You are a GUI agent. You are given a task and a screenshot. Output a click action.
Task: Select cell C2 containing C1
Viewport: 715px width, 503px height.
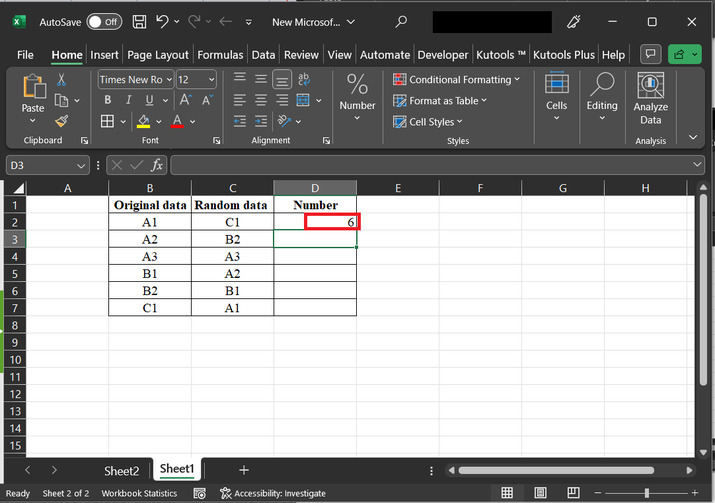[x=232, y=222]
